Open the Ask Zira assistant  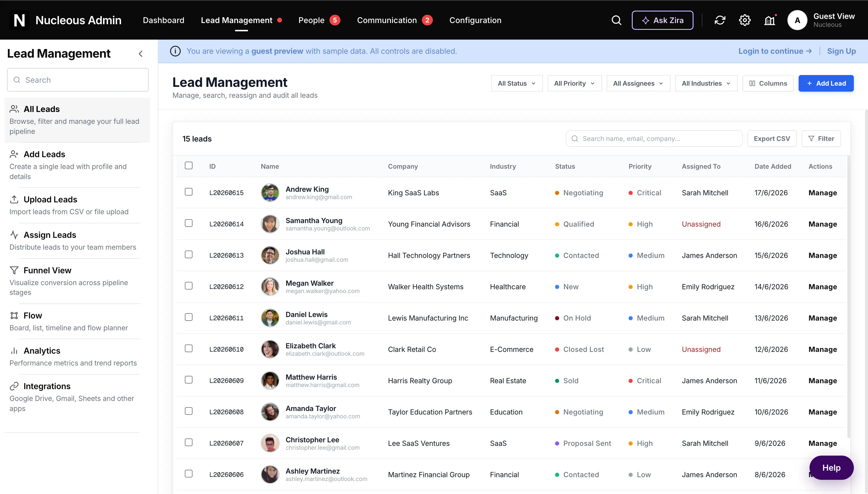[662, 20]
